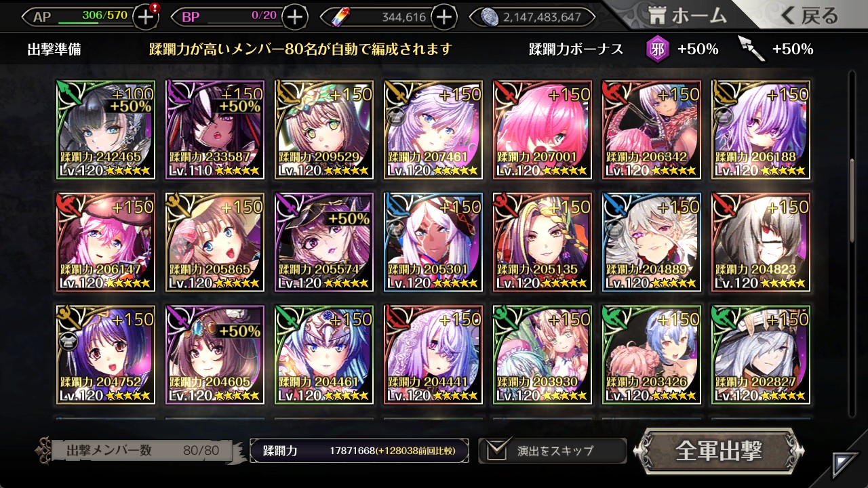This screenshot has height=488, width=868.
Task: Toggle the 演出をスキップ checkbox
Action: 496,450
